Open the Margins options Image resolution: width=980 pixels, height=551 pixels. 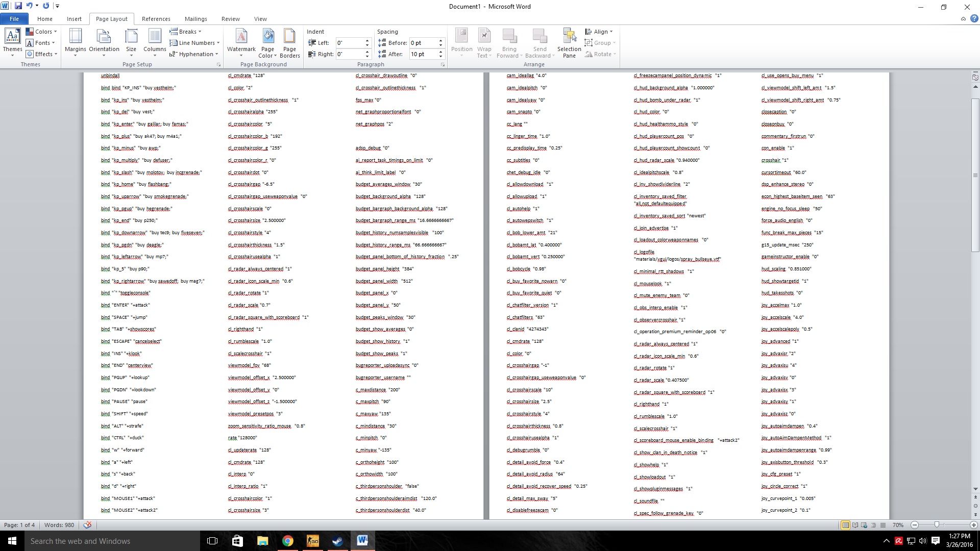click(75, 42)
